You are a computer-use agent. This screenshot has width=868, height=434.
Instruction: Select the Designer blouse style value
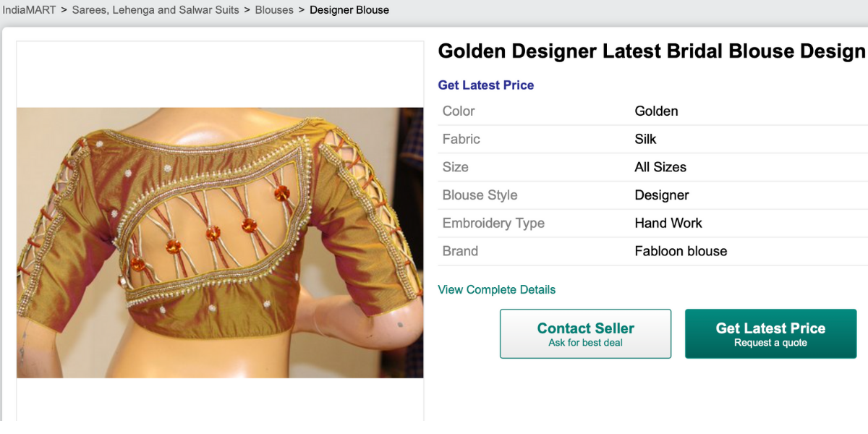662,195
